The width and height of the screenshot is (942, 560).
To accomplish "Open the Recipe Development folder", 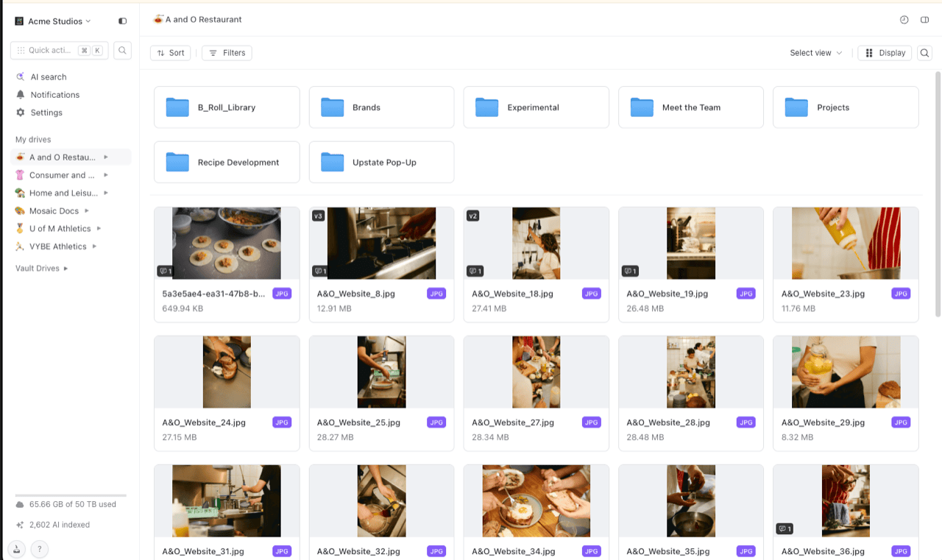I will point(227,163).
